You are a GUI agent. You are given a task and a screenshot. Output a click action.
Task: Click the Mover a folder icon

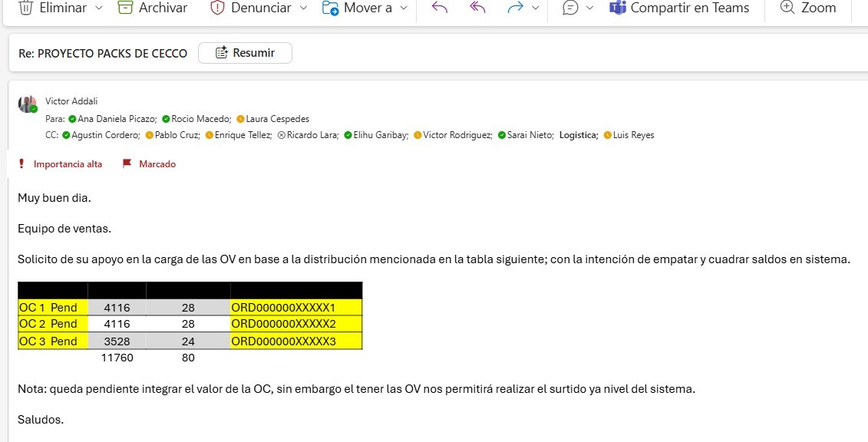331,8
